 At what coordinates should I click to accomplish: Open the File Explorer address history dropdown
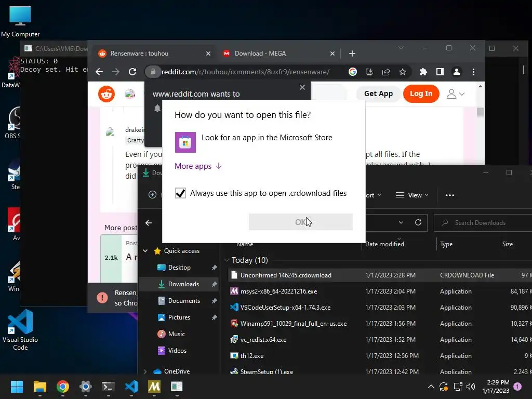click(401, 222)
